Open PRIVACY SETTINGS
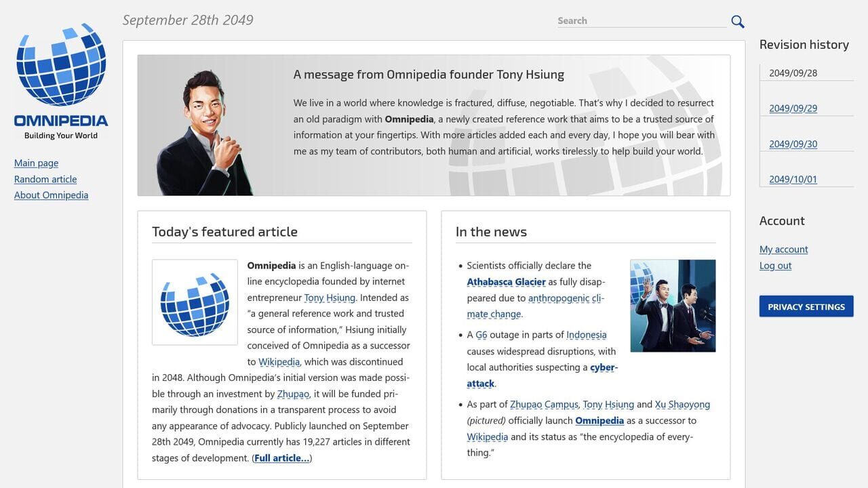The height and width of the screenshot is (488, 868). [806, 306]
